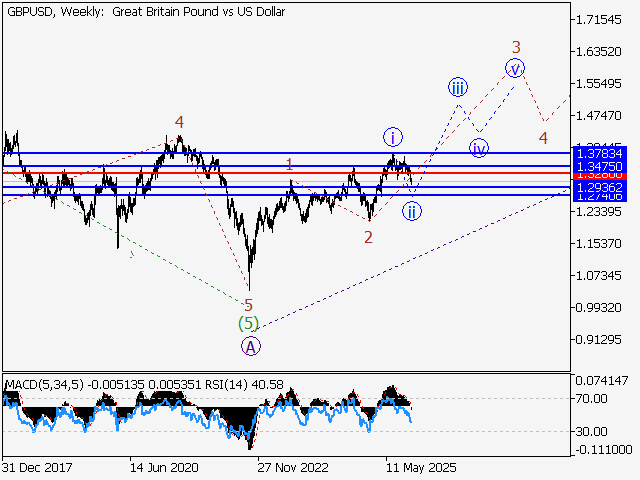Click the 27 Nov 2022 date marker
The width and height of the screenshot is (640, 480).
click(x=291, y=466)
